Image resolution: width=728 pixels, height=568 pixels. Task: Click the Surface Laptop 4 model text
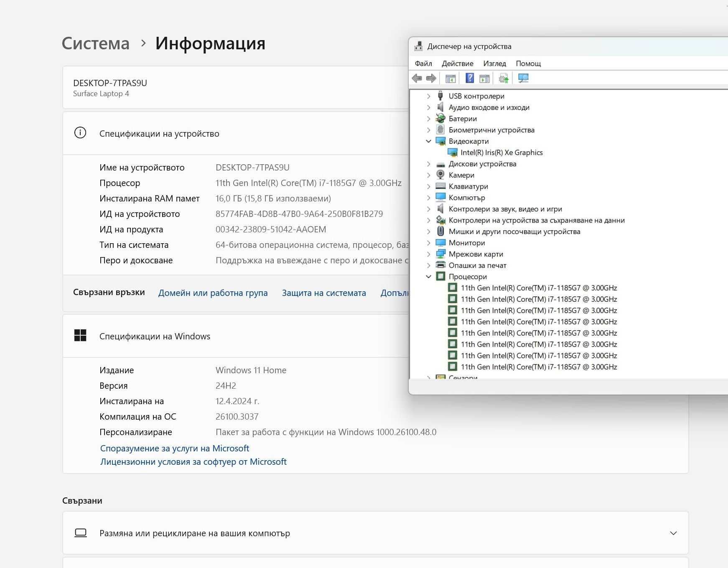(x=101, y=94)
